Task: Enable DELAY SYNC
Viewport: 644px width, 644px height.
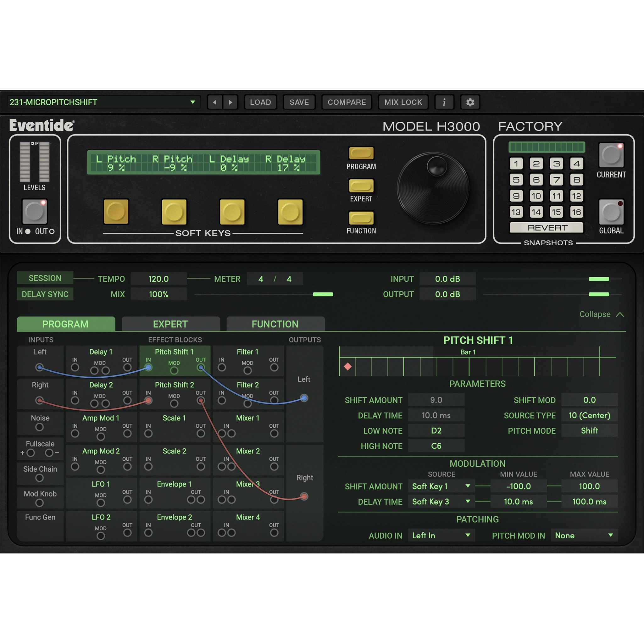Action: 45,294
